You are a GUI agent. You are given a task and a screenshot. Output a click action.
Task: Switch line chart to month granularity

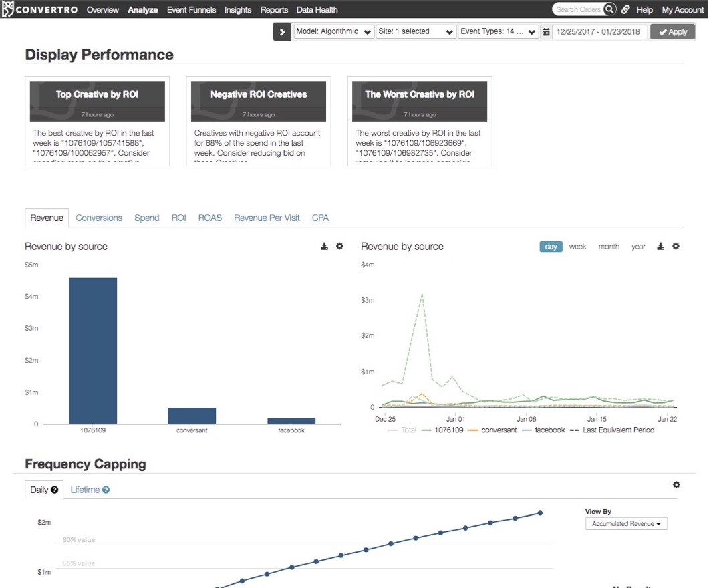point(609,247)
